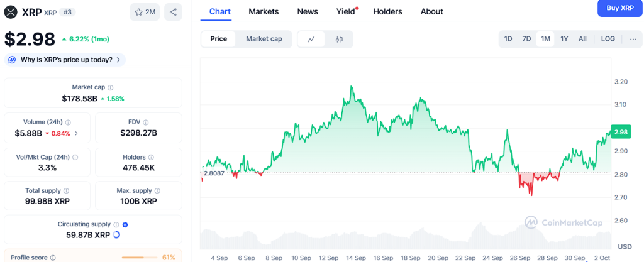Click the XRP coin logo
This screenshot has height=262, width=644.
11,11
